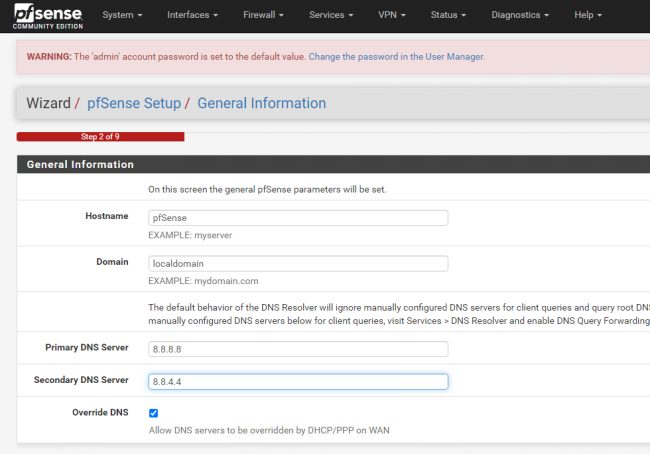Click the General Information breadcrumb link
The image size is (650, 454).
(x=262, y=103)
